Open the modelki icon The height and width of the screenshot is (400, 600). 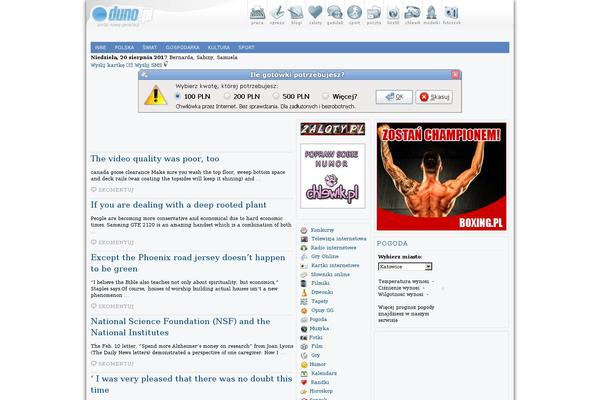[432, 13]
